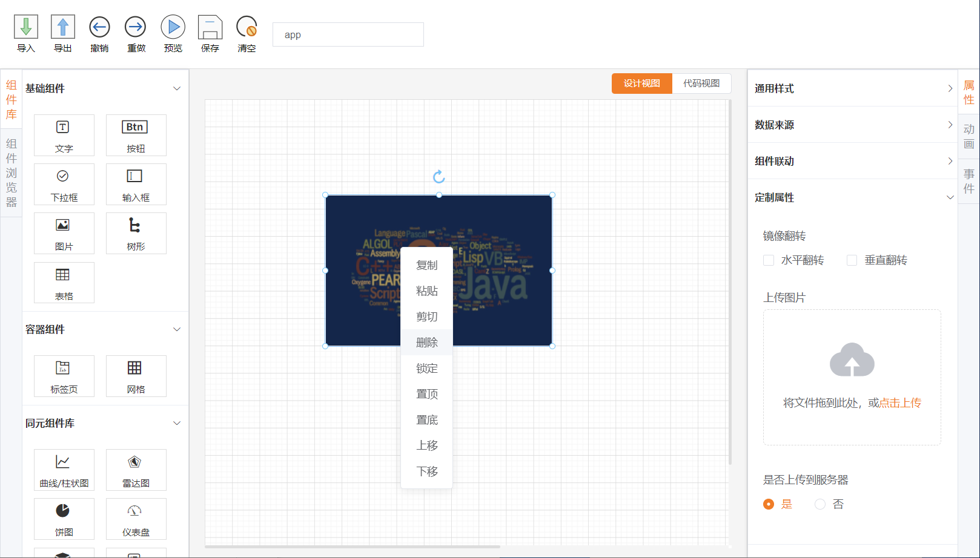Choose 复制 from context menu
This screenshot has width=980, height=558.
[x=427, y=265]
